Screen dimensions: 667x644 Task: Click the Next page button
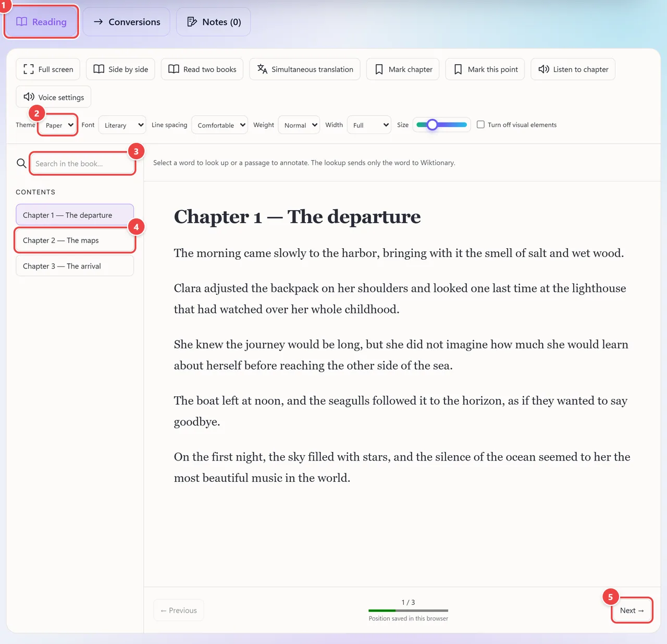tap(632, 611)
